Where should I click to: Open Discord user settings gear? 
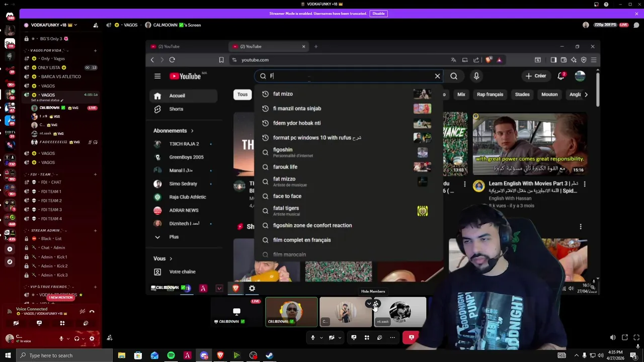[92, 339]
